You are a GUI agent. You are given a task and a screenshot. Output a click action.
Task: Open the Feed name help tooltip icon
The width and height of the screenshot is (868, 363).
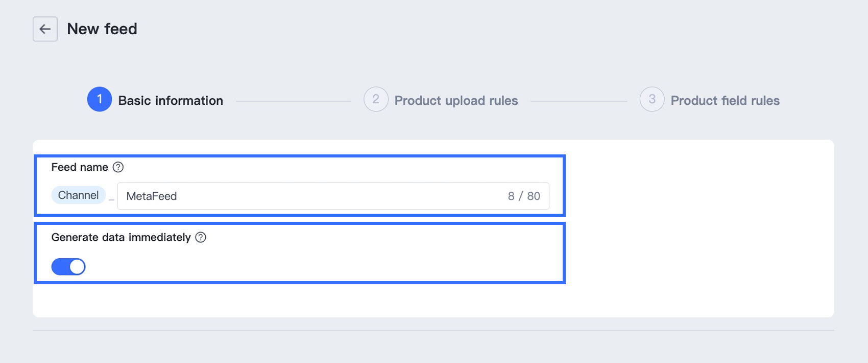point(118,167)
